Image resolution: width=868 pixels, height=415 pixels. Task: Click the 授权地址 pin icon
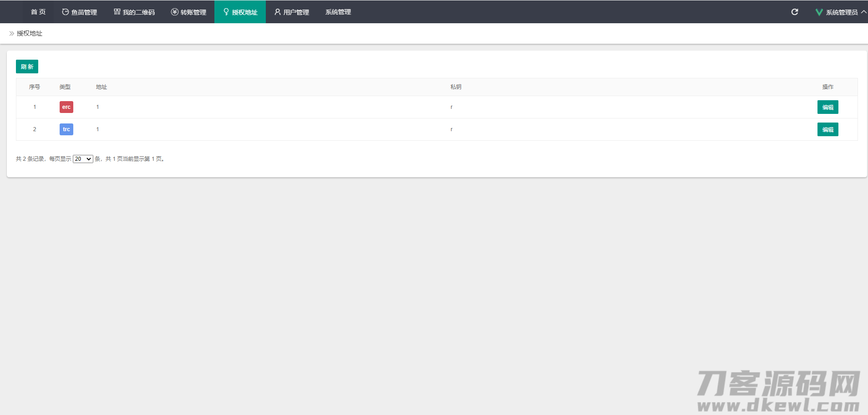(x=226, y=12)
